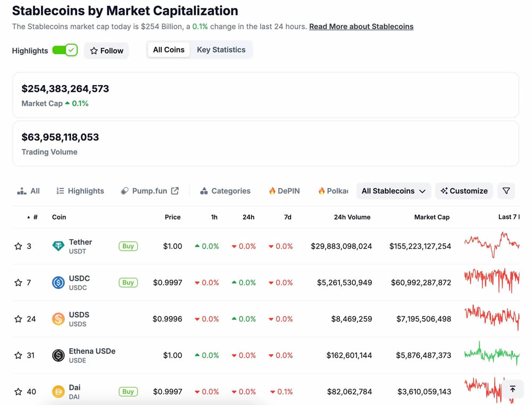This screenshot has width=532, height=405.
Task: Click the Dai coin logo icon
Action: [58, 392]
